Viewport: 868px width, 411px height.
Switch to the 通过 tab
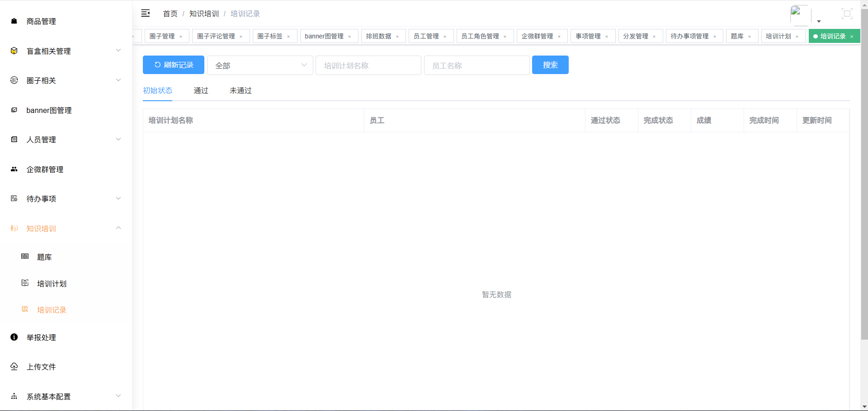(x=201, y=90)
